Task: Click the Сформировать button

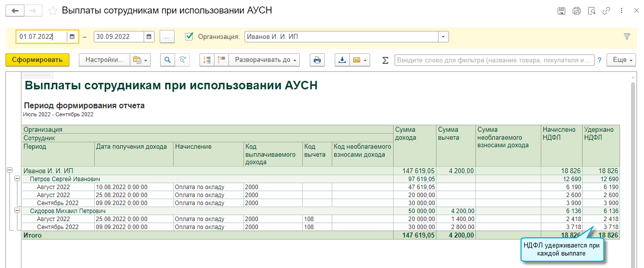Action: [x=37, y=60]
